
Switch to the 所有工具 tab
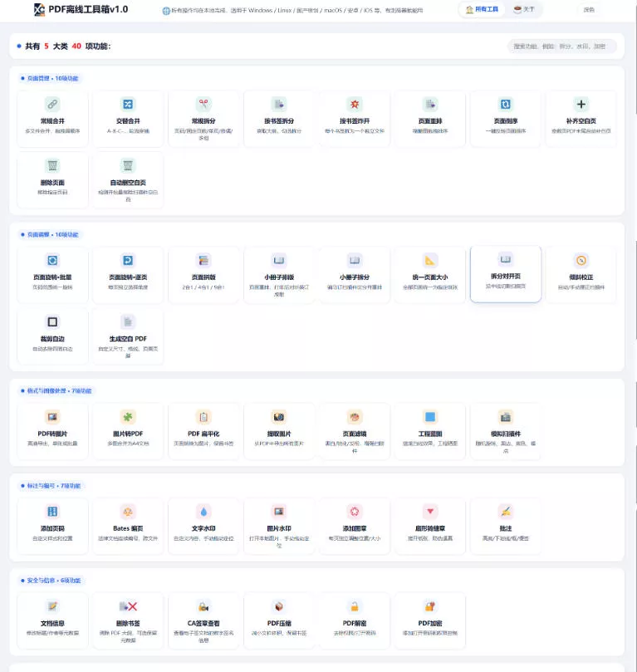(482, 9)
